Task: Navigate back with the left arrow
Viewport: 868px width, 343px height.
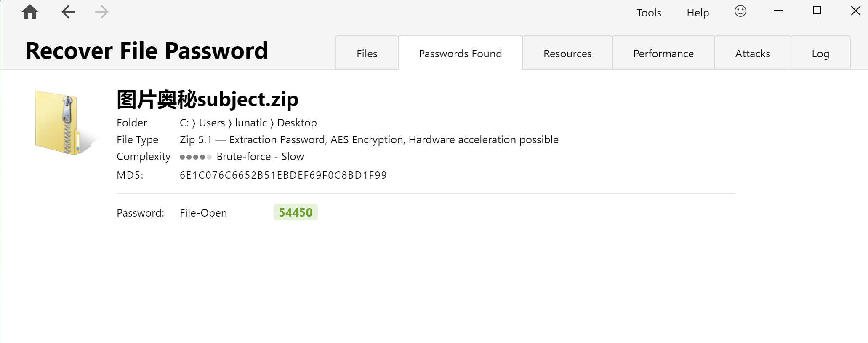Action: coord(68,12)
